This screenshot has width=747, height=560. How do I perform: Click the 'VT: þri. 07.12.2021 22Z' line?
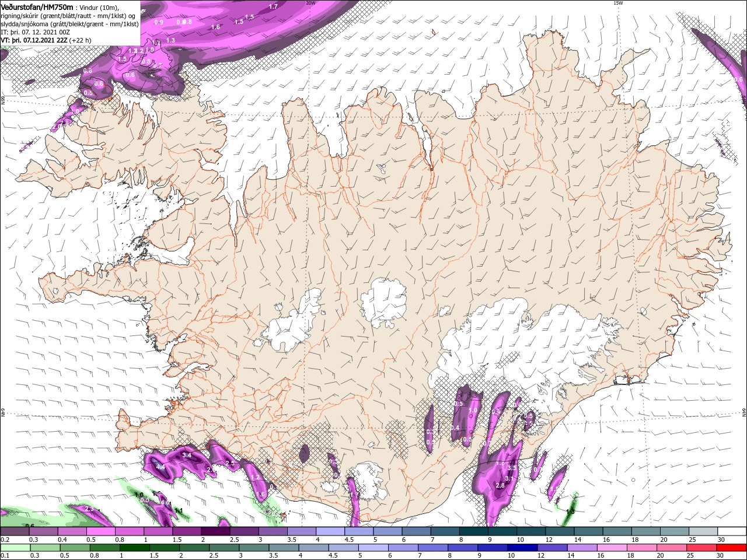[34, 40]
